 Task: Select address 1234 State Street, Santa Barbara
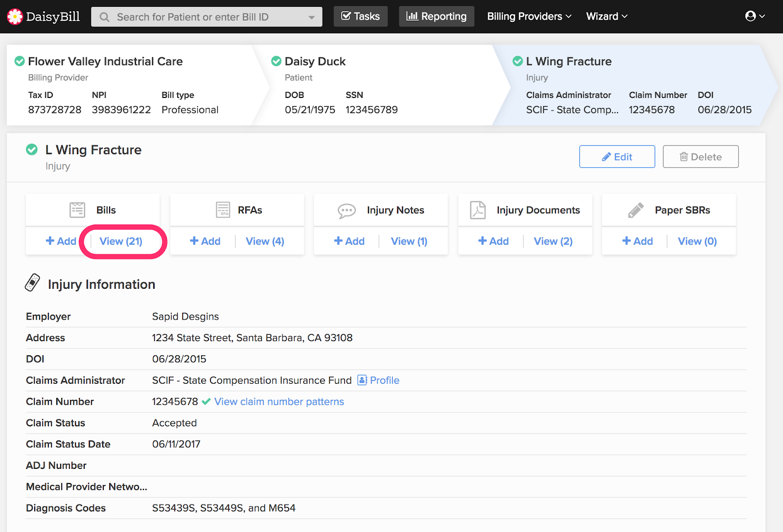point(252,338)
